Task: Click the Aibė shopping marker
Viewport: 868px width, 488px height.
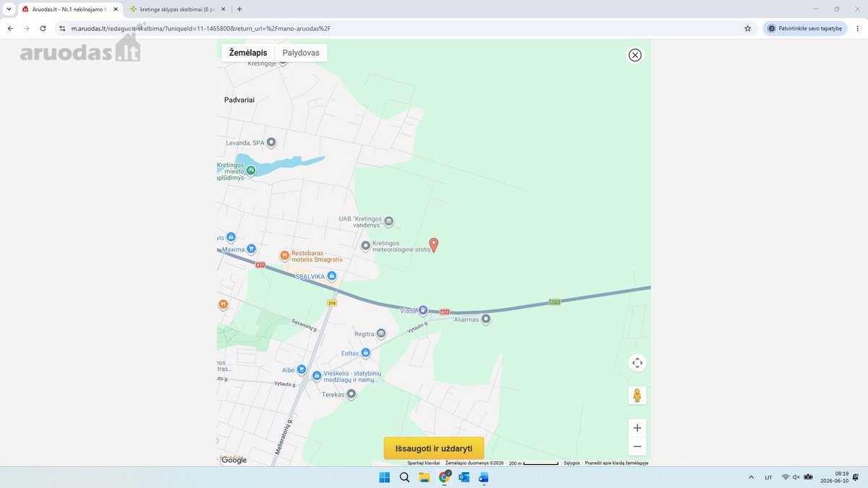Action: [x=301, y=369]
